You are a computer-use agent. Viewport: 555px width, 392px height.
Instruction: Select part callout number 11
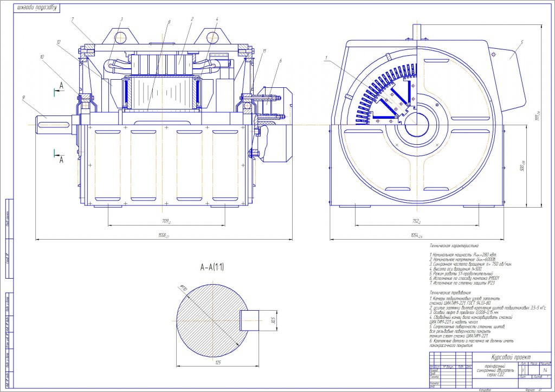tap(264, 52)
